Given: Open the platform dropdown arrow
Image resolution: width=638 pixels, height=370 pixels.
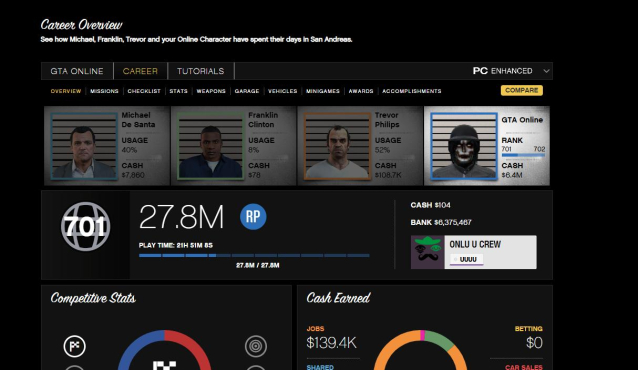Looking at the screenshot, I should pyautogui.click(x=546, y=71).
